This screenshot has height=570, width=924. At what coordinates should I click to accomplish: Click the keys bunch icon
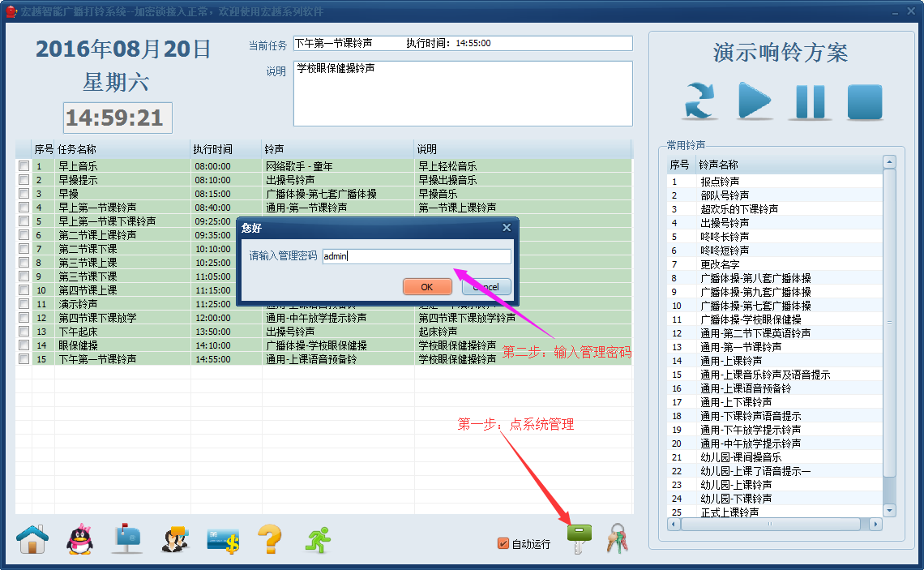(618, 538)
